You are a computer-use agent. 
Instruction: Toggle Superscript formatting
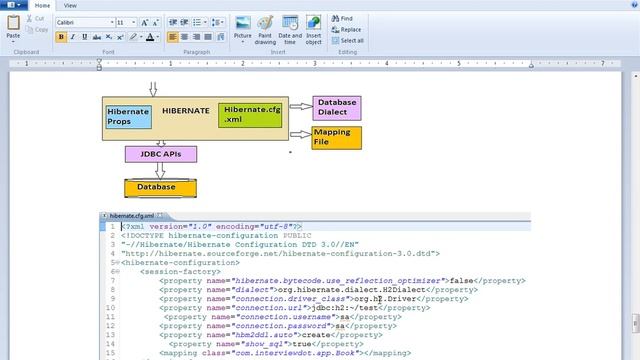coord(120,37)
